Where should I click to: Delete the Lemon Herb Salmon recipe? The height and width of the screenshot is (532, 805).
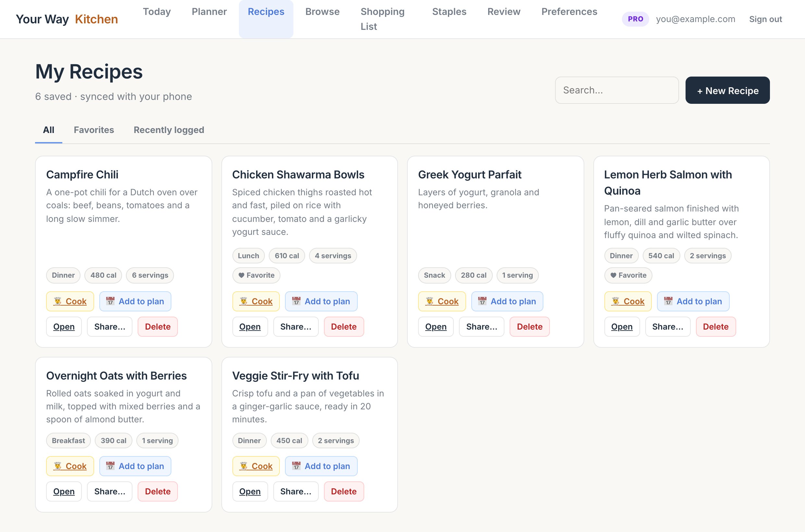tap(716, 327)
